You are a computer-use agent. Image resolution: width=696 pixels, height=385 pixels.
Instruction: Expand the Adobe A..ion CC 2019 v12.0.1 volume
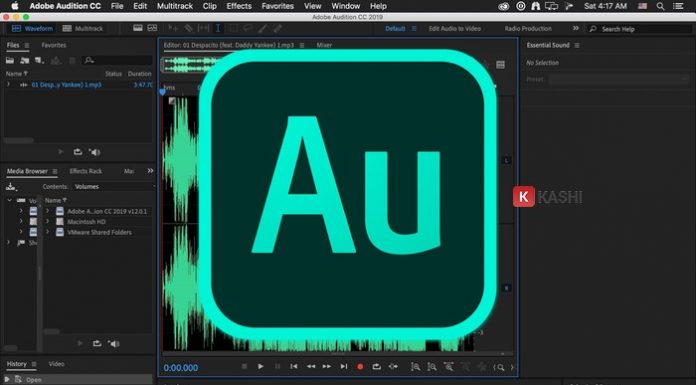tap(47, 211)
